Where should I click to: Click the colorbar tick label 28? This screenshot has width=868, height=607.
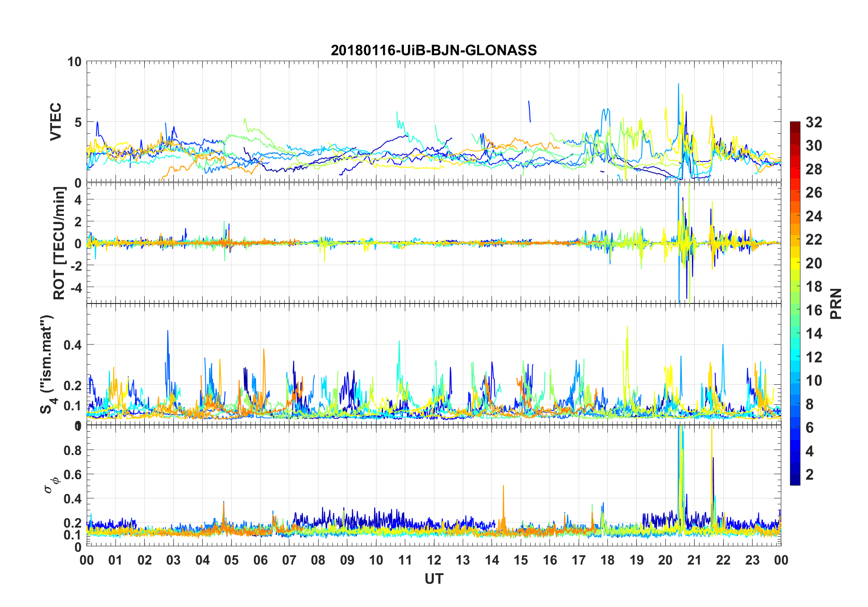pos(814,169)
